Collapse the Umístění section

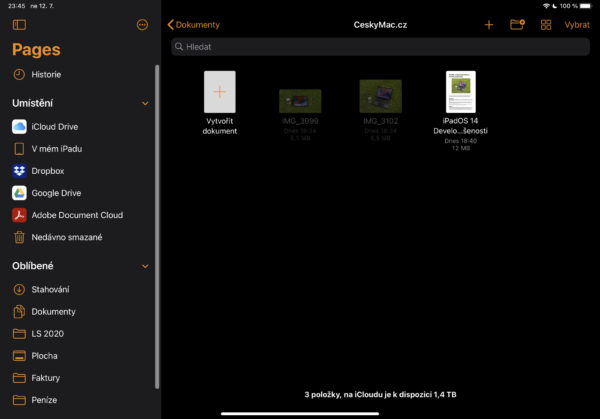(145, 103)
